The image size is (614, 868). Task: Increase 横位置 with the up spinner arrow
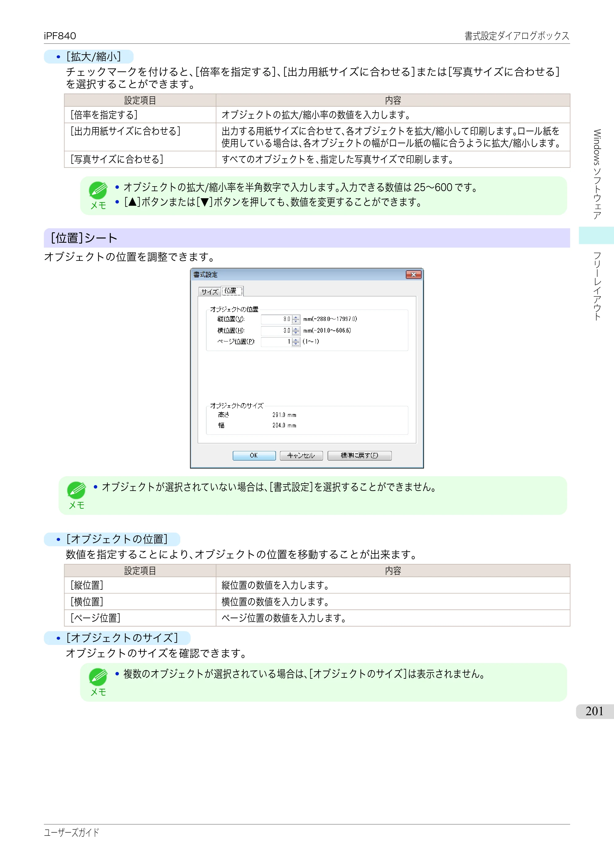pos(296,329)
